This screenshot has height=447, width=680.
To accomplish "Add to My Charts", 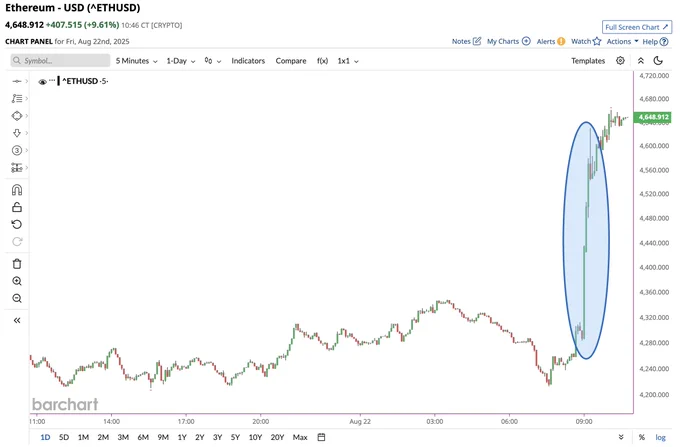I will pyautogui.click(x=526, y=41).
